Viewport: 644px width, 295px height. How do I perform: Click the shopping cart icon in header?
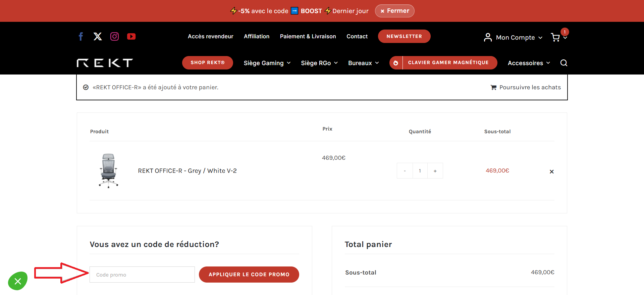[x=555, y=37]
